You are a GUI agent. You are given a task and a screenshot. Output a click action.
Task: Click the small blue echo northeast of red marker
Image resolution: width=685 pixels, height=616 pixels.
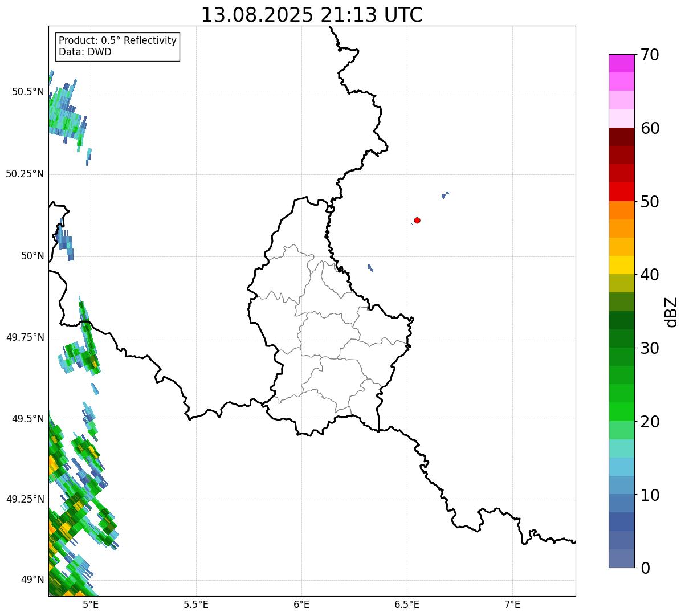click(x=445, y=195)
